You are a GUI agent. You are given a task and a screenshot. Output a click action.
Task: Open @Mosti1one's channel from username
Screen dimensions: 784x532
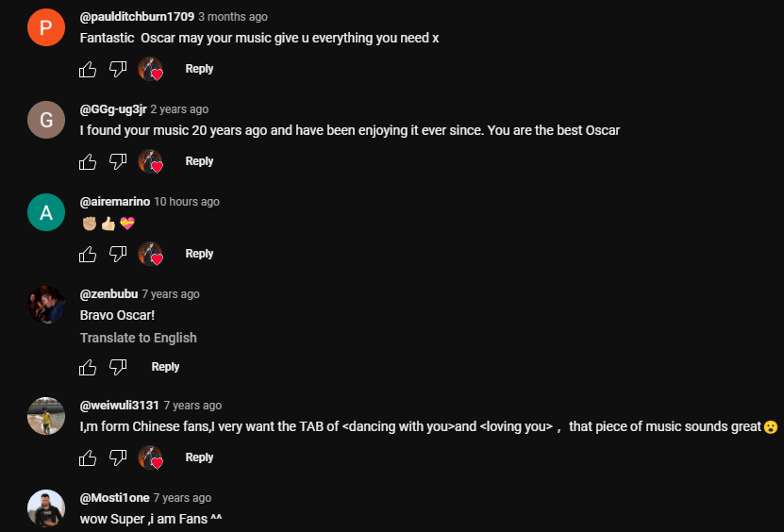click(114, 498)
